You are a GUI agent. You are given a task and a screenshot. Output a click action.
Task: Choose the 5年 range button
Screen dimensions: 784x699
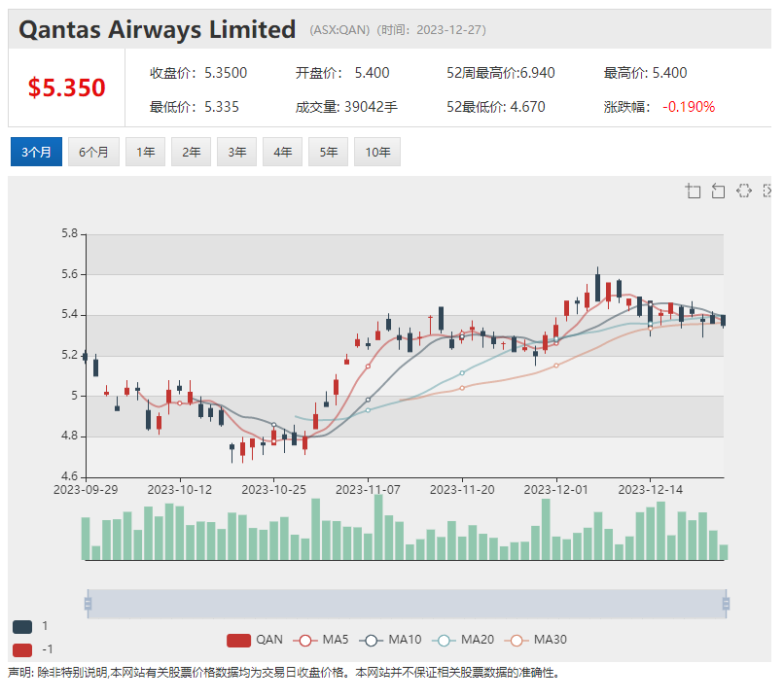point(328,152)
